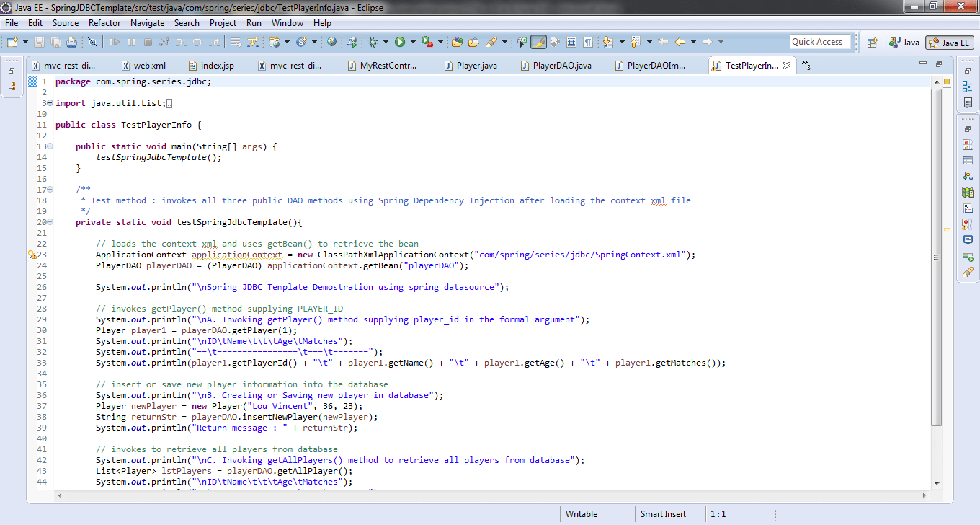Screen dimensions: 980x525
Task: Save the current file
Action: tap(39, 42)
